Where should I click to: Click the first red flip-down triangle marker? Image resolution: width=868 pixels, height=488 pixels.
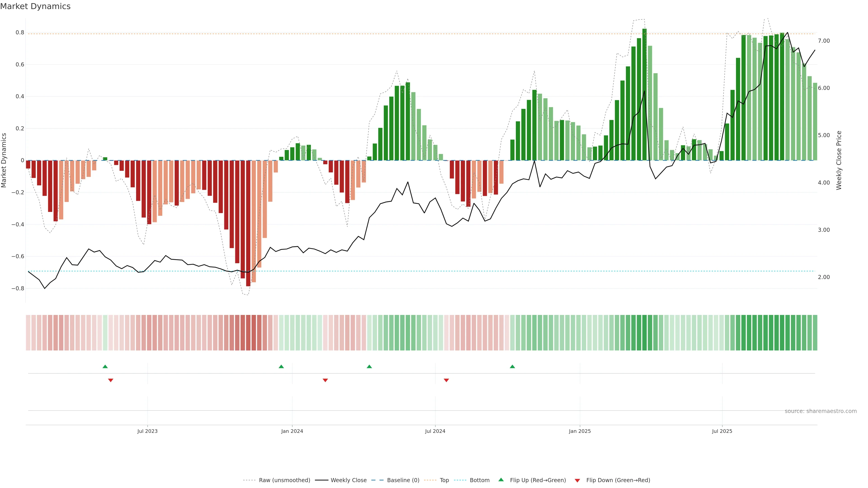tap(111, 380)
